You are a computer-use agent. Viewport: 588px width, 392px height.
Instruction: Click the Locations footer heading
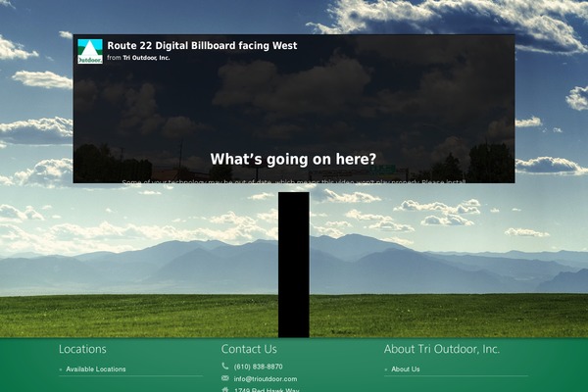click(x=82, y=349)
